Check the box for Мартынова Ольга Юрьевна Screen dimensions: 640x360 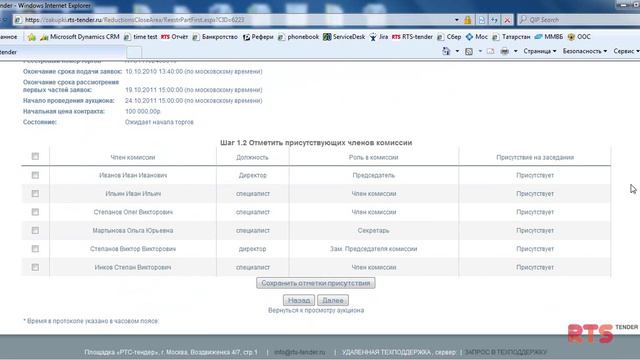tap(35, 230)
